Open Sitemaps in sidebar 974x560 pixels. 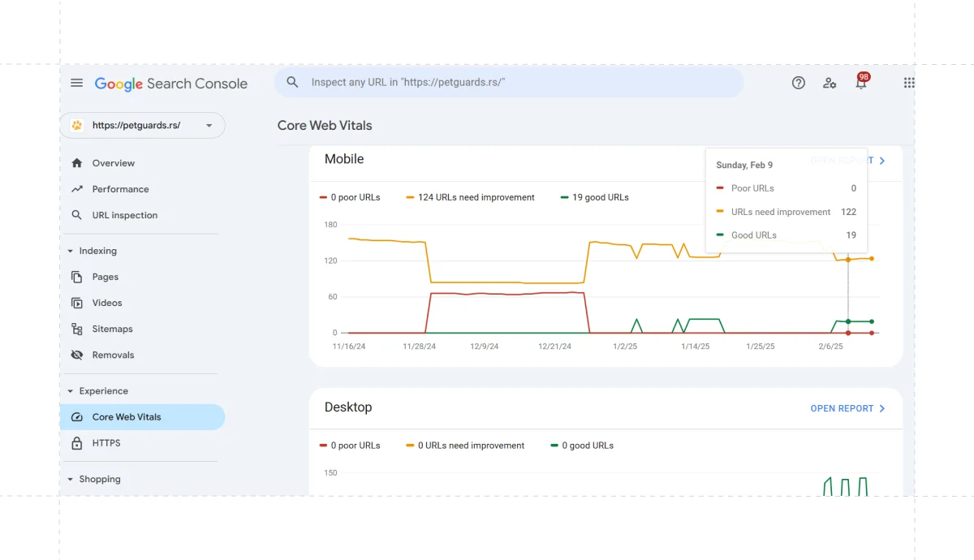112,329
